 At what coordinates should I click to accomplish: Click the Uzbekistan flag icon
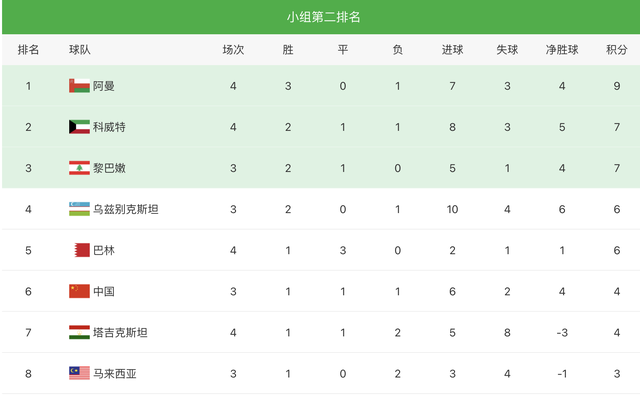pyautogui.click(x=79, y=209)
